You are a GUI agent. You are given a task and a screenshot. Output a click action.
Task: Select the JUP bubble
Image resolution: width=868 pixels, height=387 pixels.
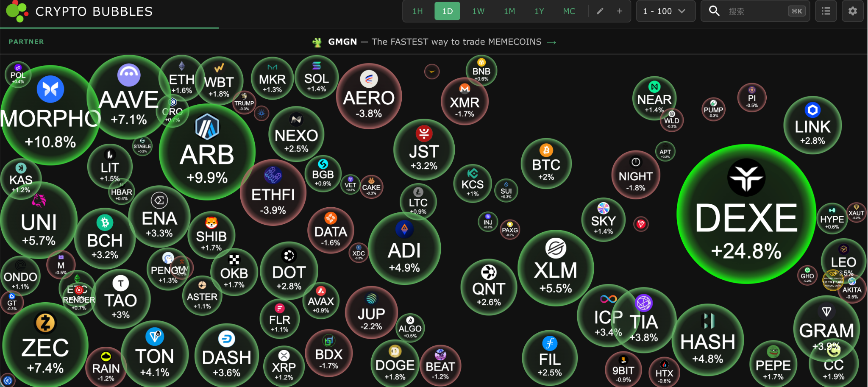click(371, 312)
